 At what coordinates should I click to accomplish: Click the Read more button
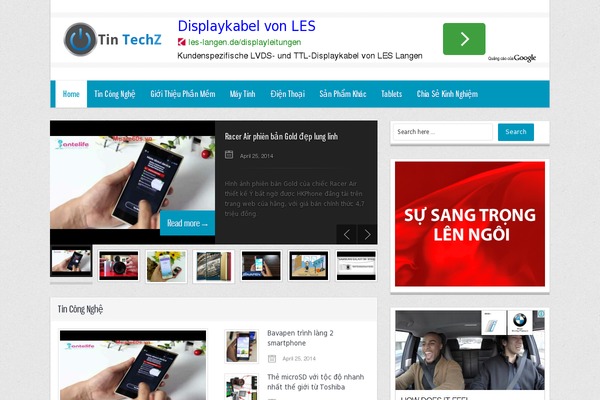click(188, 223)
